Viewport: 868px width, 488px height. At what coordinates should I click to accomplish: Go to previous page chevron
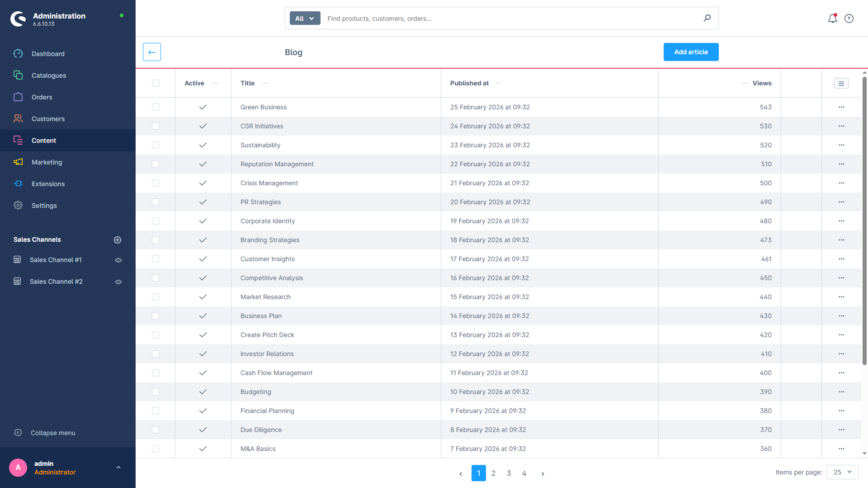click(461, 474)
